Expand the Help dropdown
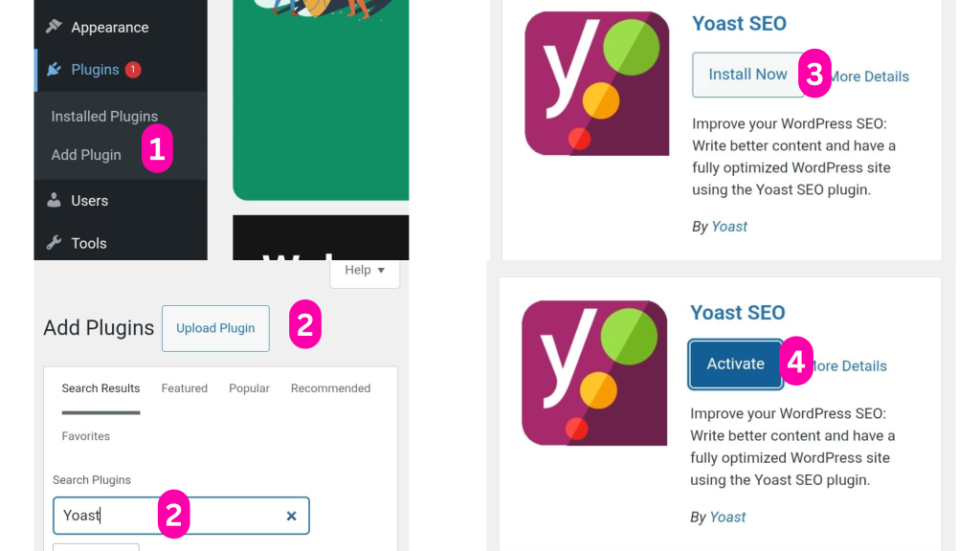Image resolution: width=980 pixels, height=551 pixels. [x=365, y=271]
